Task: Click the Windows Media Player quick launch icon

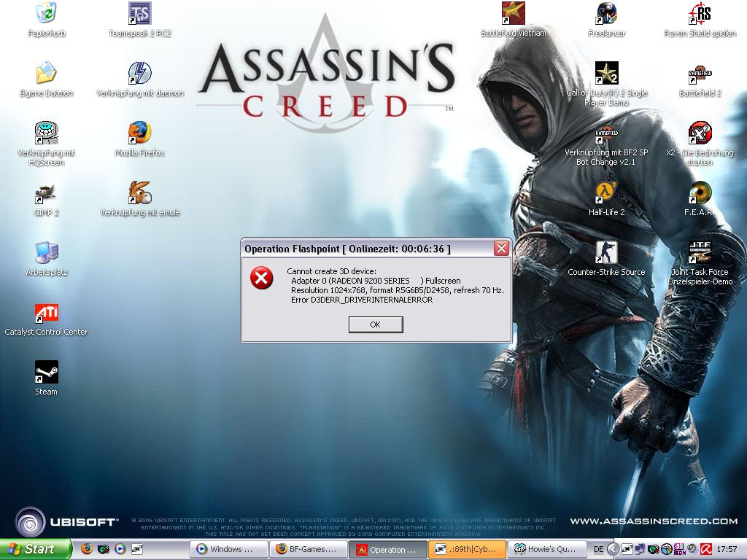Action: click(x=120, y=548)
